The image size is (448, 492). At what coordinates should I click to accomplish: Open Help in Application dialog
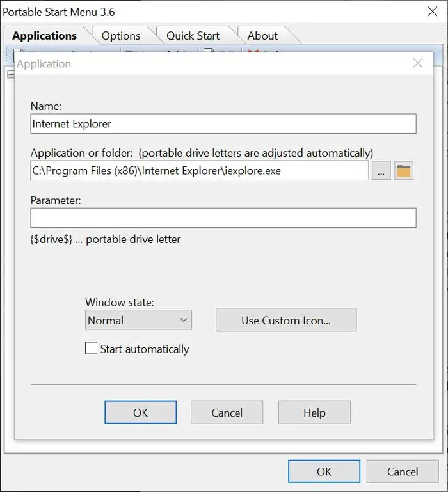tap(314, 412)
